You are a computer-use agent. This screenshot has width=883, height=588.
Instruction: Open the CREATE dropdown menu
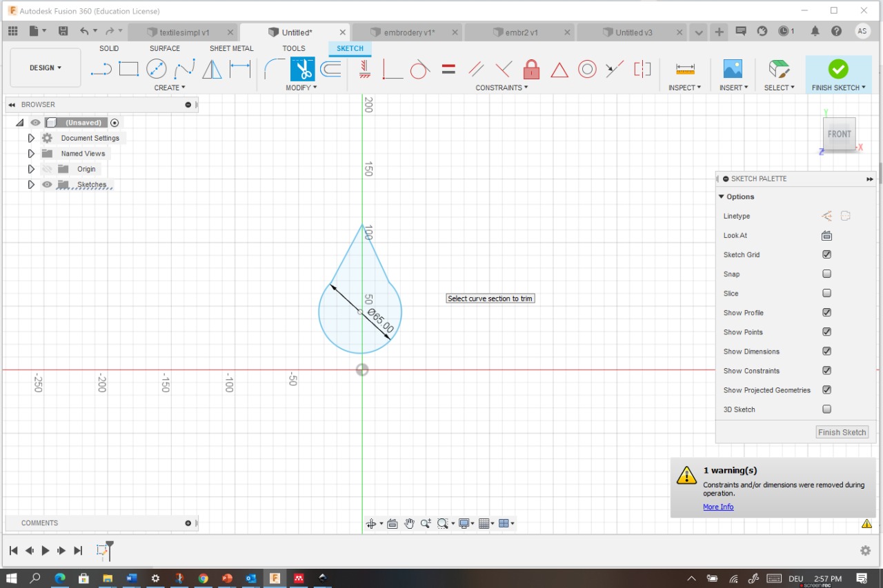170,88
